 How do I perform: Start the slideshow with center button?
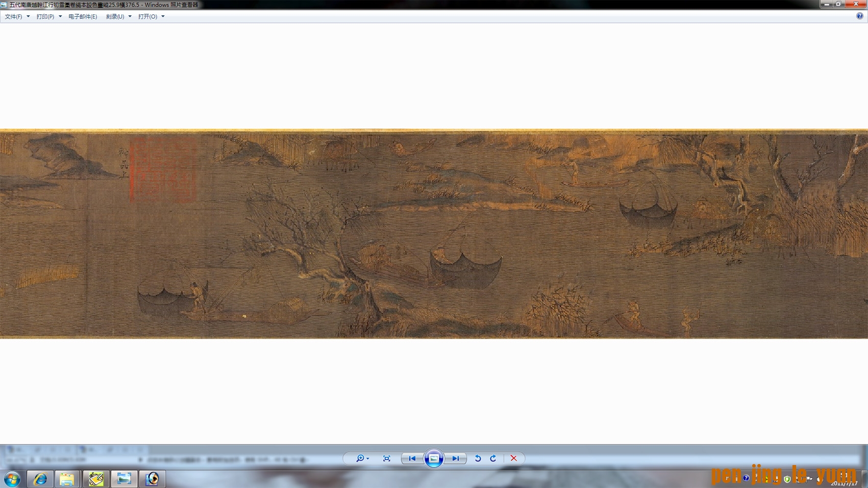pyautogui.click(x=434, y=458)
